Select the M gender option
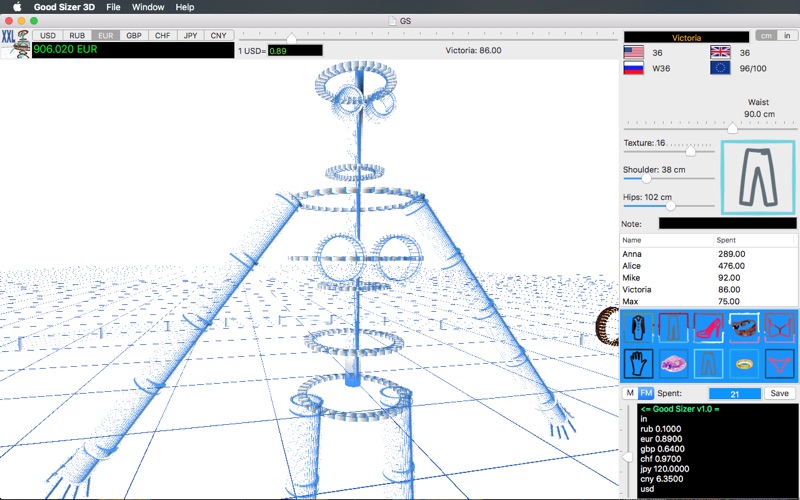This screenshot has height=500, width=800. [630, 393]
